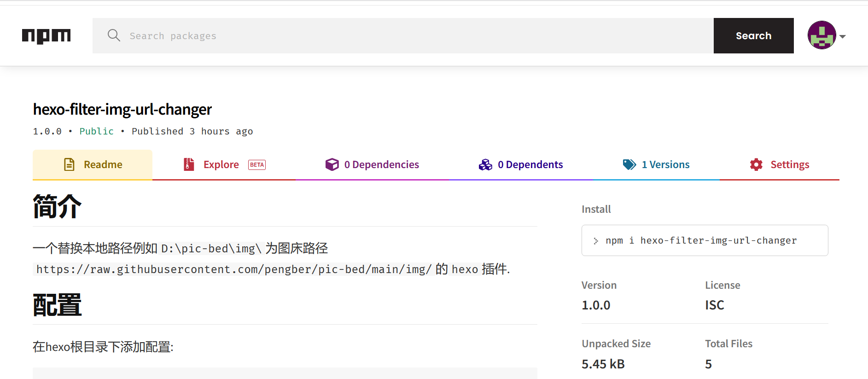The image size is (868, 379).
Task: Click the Readme document icon
Action: click(x=69, y=164)
